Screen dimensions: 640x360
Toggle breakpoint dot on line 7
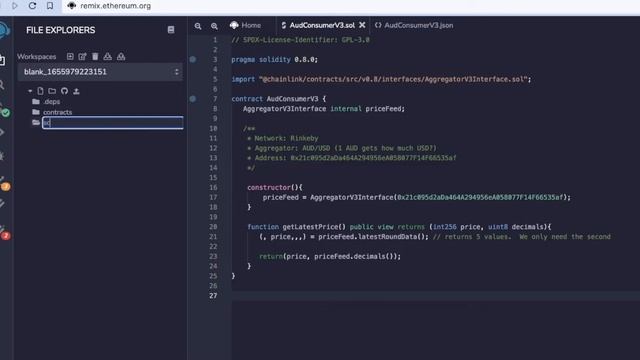tap(193, 99)
